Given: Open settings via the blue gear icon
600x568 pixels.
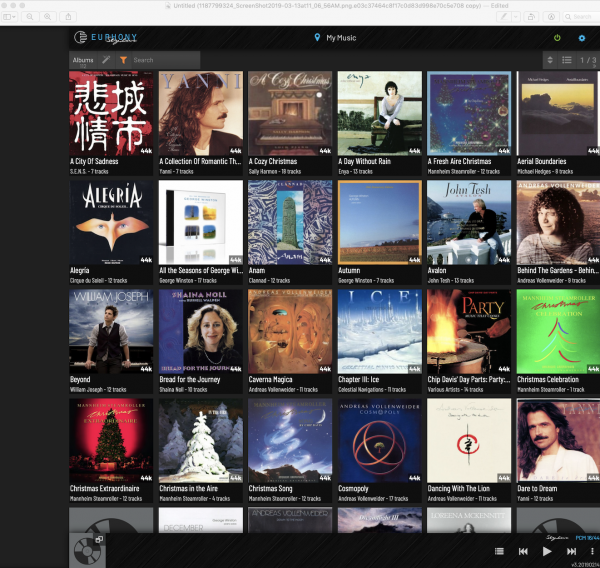Looking at the screenshot, I should pos(582,38).
